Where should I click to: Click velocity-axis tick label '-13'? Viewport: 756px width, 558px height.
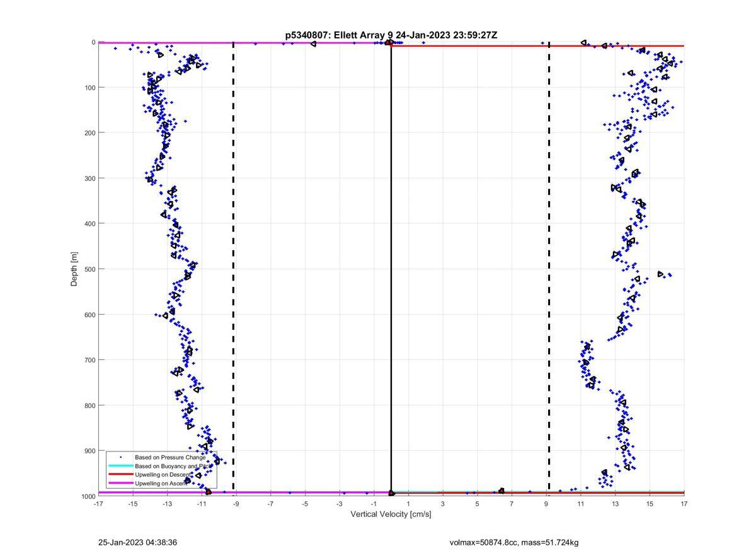pos(167,504)
